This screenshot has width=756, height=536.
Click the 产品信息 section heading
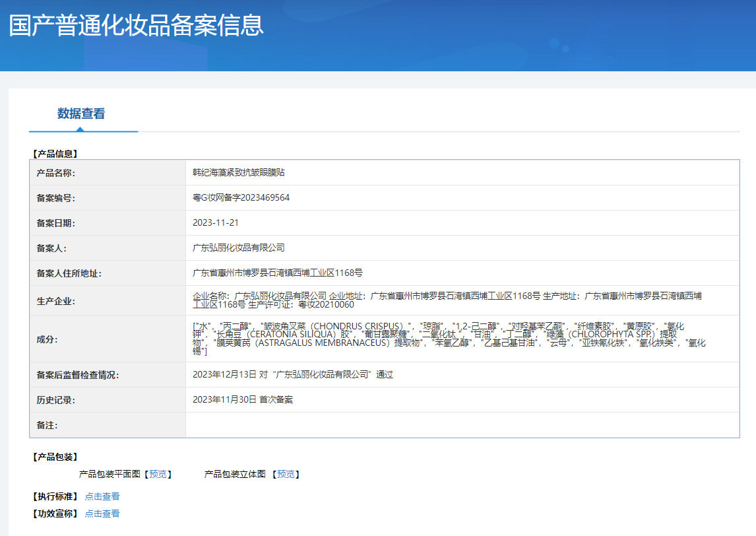55,154
